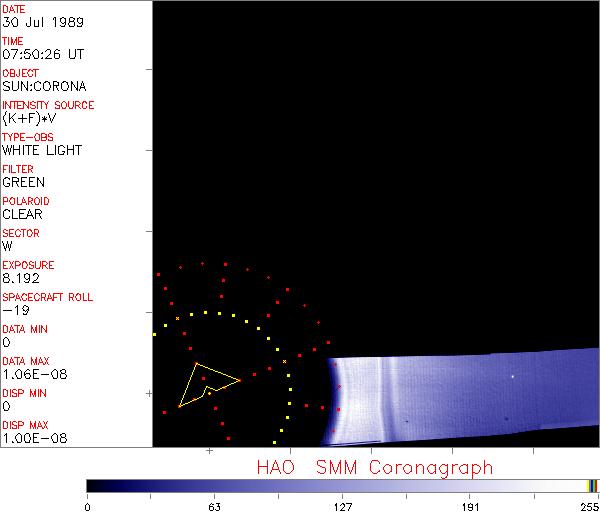600x512 pixels.
Task: Select the TIME value '07:50:26 UT'
Action: (x=41, y=54)
